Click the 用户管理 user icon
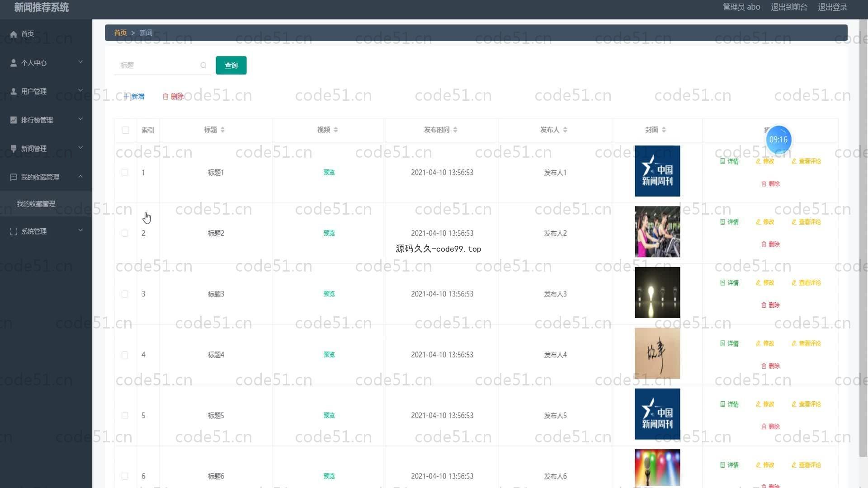The height and width of the screenshot is (488, 868). click(14, 91)
